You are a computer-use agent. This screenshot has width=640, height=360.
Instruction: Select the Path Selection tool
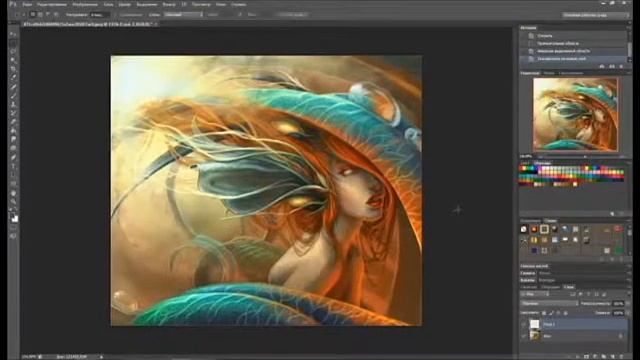13,175
